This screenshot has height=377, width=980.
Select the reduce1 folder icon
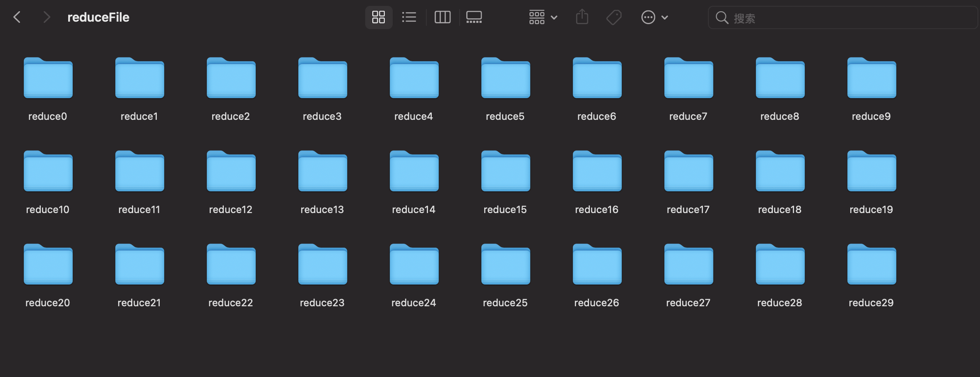coord(140,78)
